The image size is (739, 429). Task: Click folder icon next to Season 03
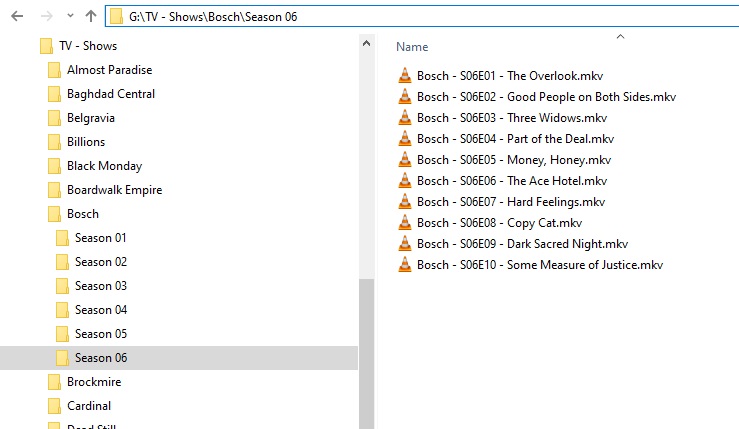point(62,286)
